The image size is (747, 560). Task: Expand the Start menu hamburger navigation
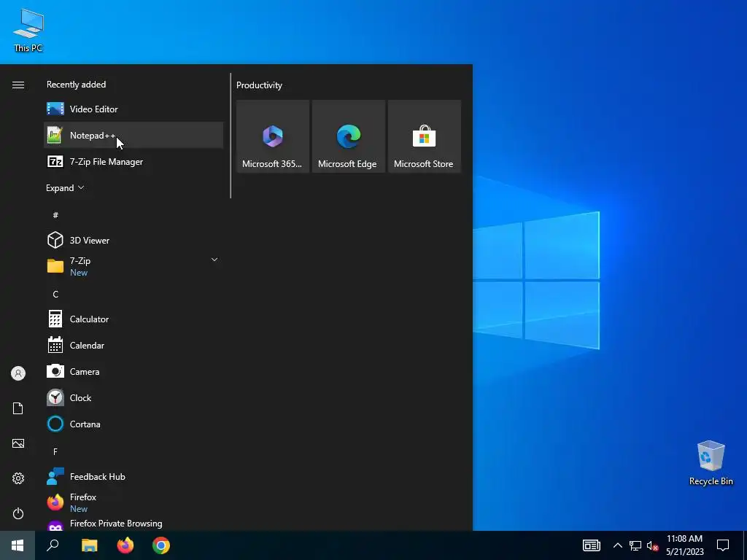click(18, 85)
